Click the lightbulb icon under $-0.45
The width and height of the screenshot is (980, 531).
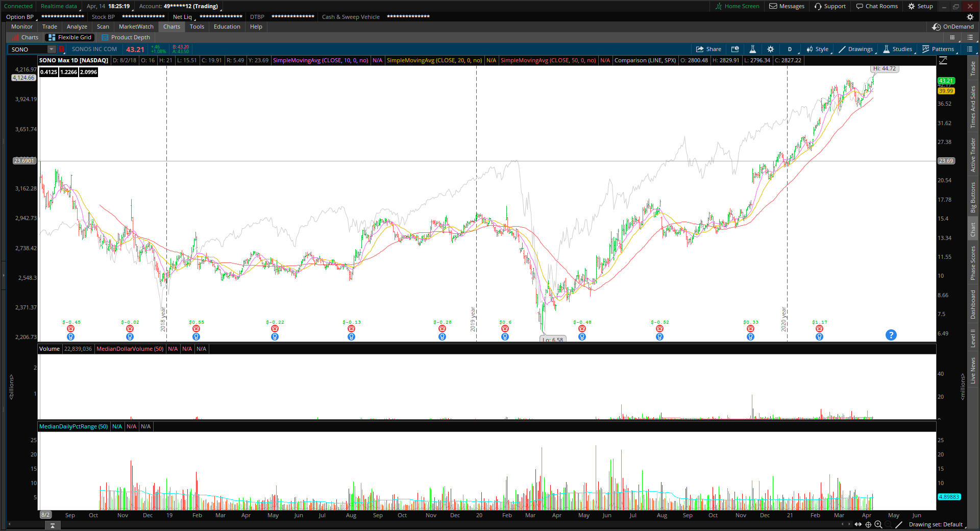click(x=70, y=336)
